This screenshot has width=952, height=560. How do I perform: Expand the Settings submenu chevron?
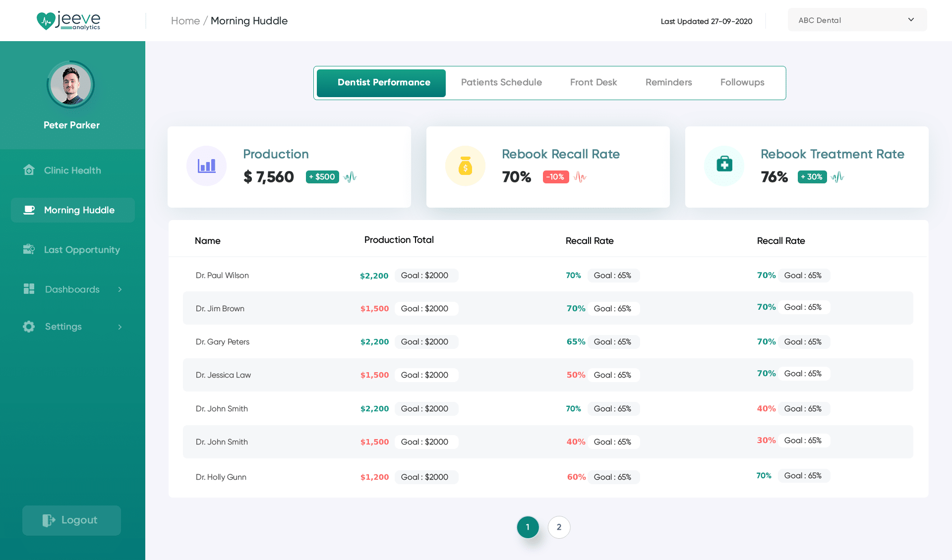pos(119,327)
